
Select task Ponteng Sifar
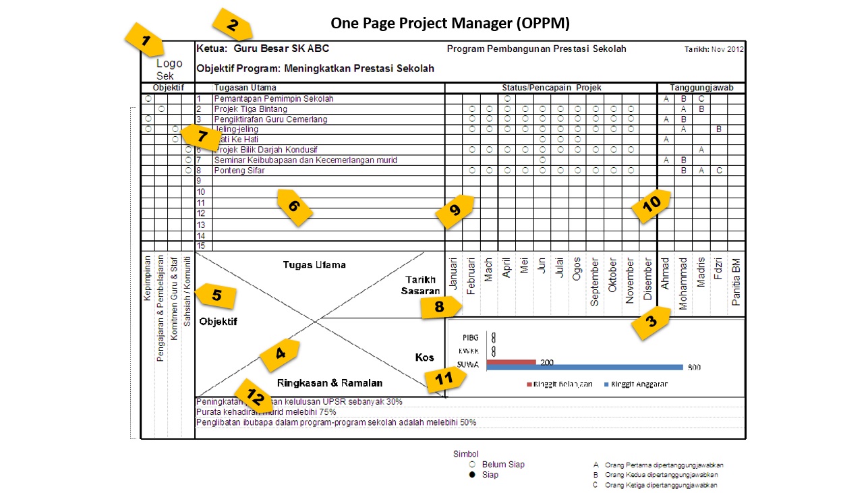tap(239, 171)
